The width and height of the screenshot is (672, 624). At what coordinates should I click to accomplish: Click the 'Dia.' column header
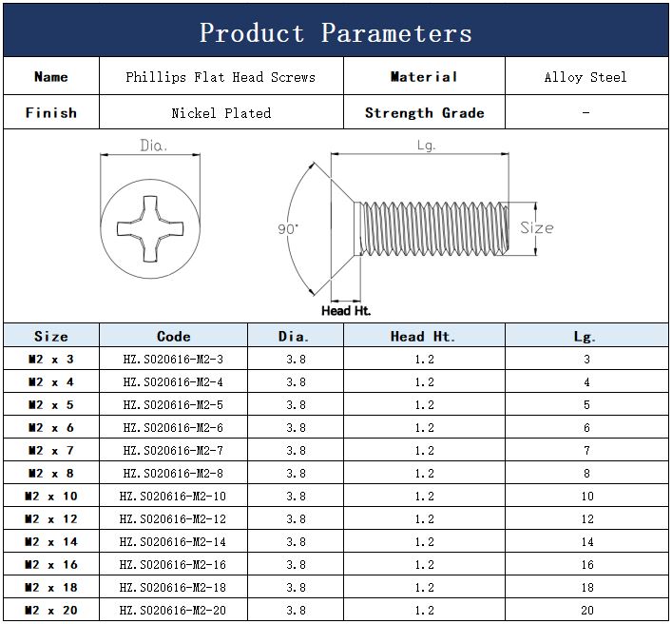(296, 336)
